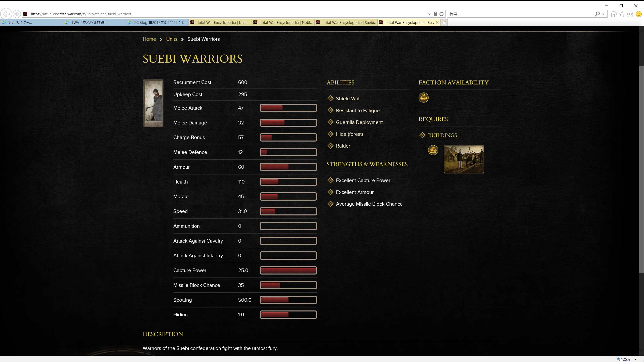Open the required building thumbnail image
This screenshot has height=362, width=644.
[x=464, y=159]
